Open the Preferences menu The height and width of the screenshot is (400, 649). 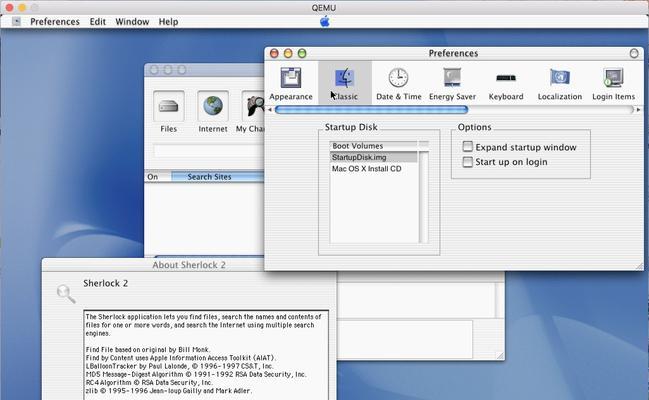pyautogui.click(x=55, y=22)
